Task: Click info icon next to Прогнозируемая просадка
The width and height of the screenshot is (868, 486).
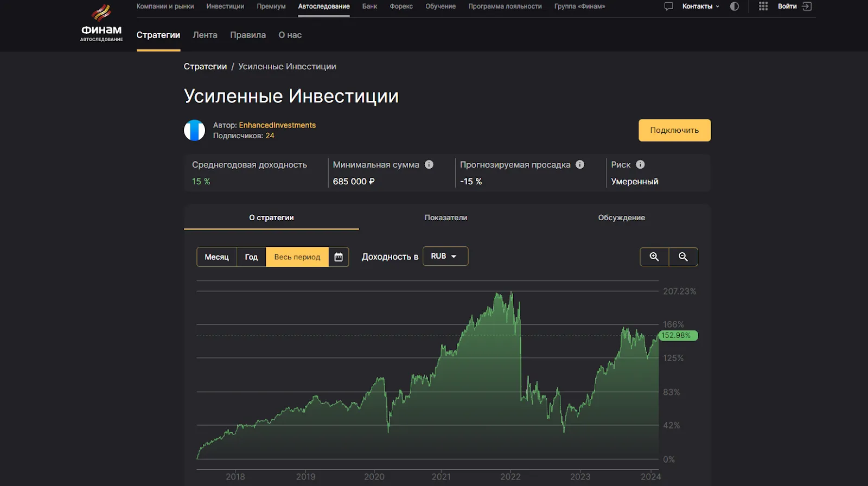Action: [x=580, y=164]
